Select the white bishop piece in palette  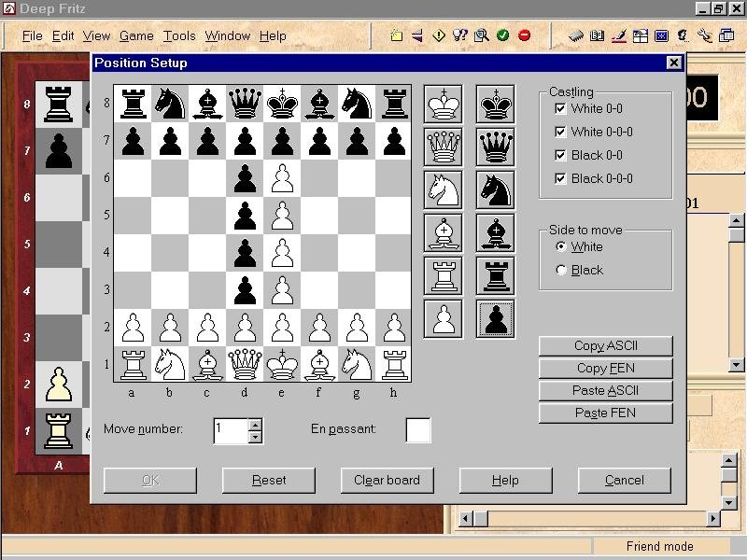(x=443, y=232)
